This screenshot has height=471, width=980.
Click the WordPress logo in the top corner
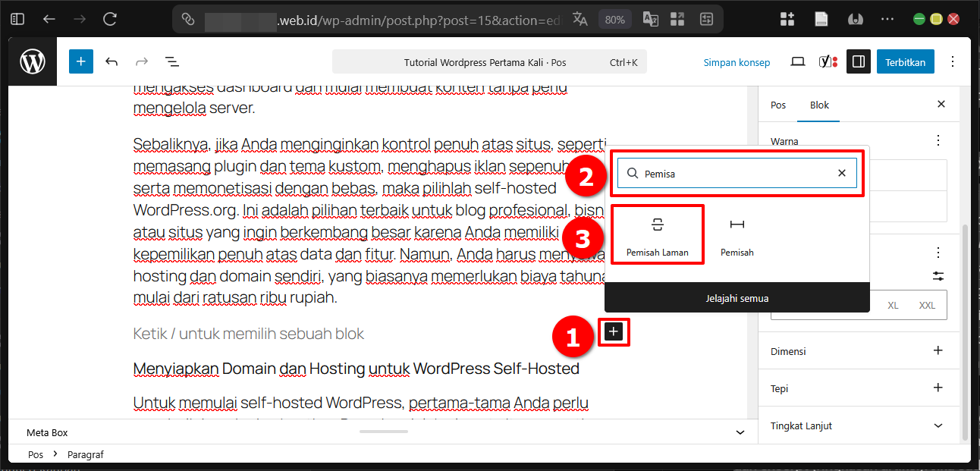click(32, 61)
